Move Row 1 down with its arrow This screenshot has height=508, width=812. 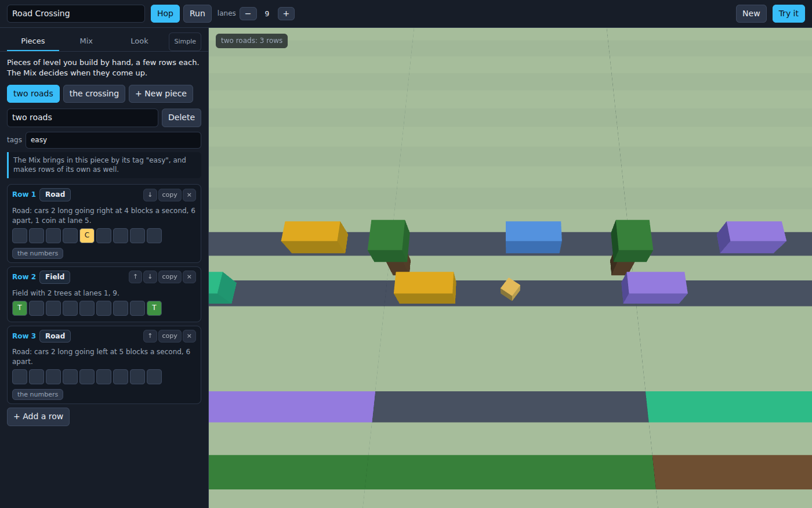coord(150,195)
